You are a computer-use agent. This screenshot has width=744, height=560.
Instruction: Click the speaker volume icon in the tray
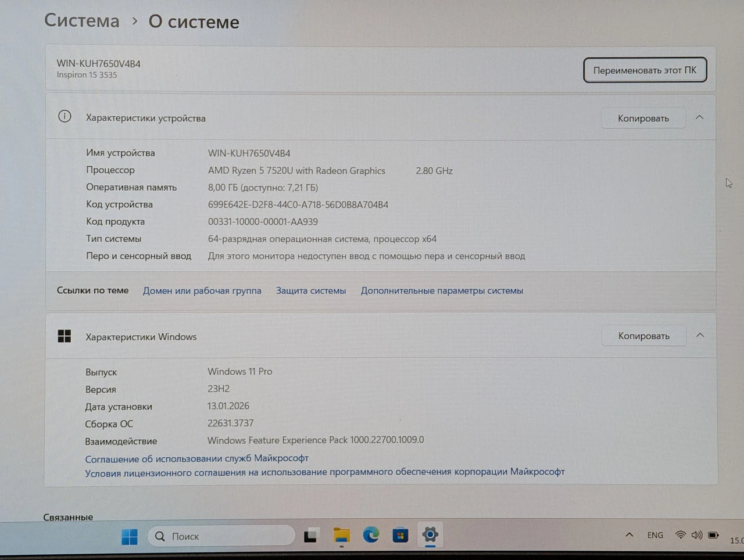696,535
